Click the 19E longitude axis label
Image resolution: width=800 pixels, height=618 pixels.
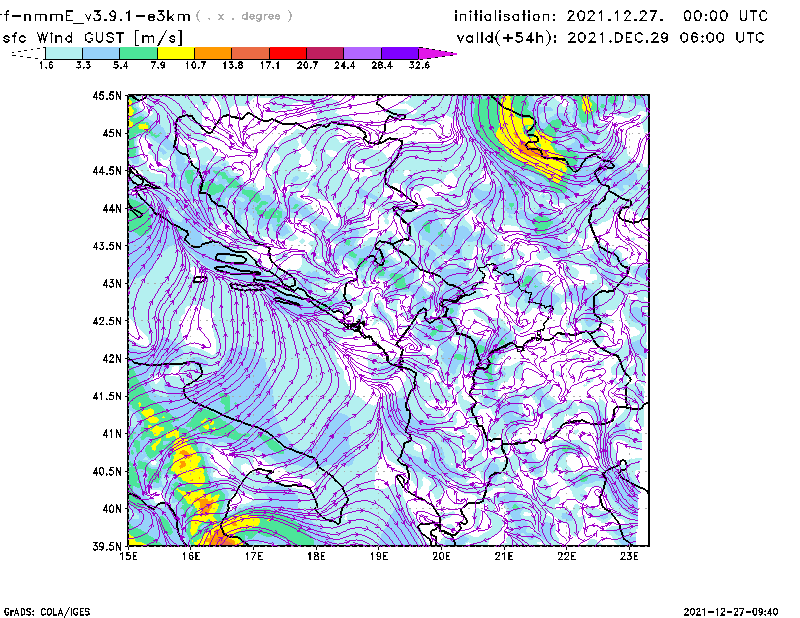tap(379, 556)
